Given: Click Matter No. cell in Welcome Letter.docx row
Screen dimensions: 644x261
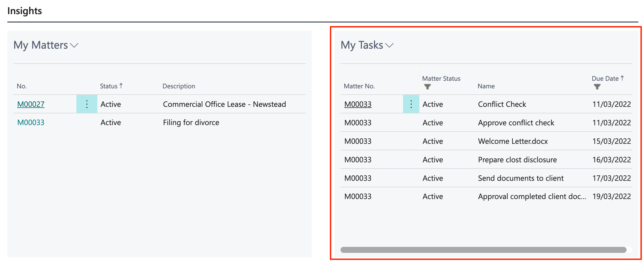Looking at the screenshot, I should pyautogui.click(x=358, y=141).
